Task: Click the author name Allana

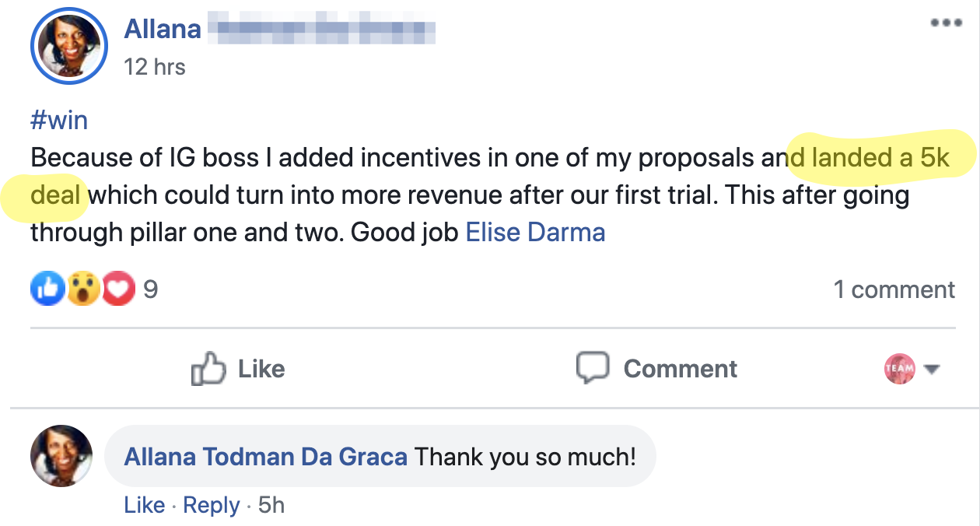Action: 163,30
